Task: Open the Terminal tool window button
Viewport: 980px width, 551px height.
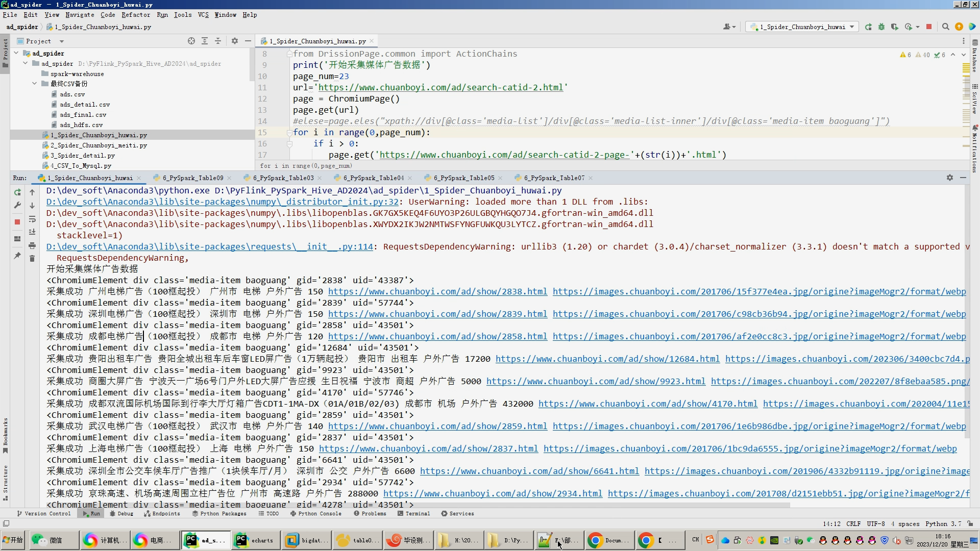Action: pyautogui.click(x=413, y=514)
